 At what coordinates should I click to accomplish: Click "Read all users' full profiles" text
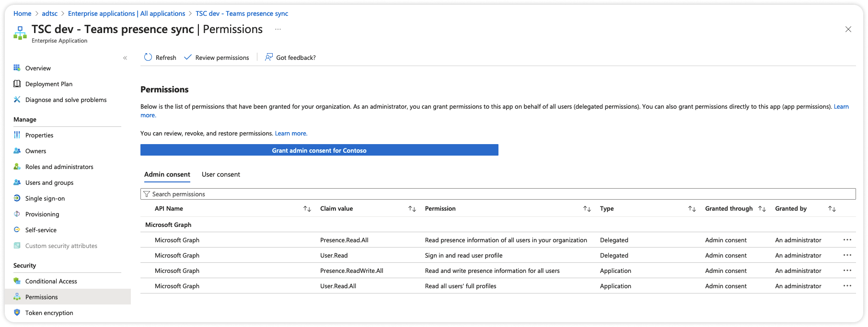pos(461,286)
